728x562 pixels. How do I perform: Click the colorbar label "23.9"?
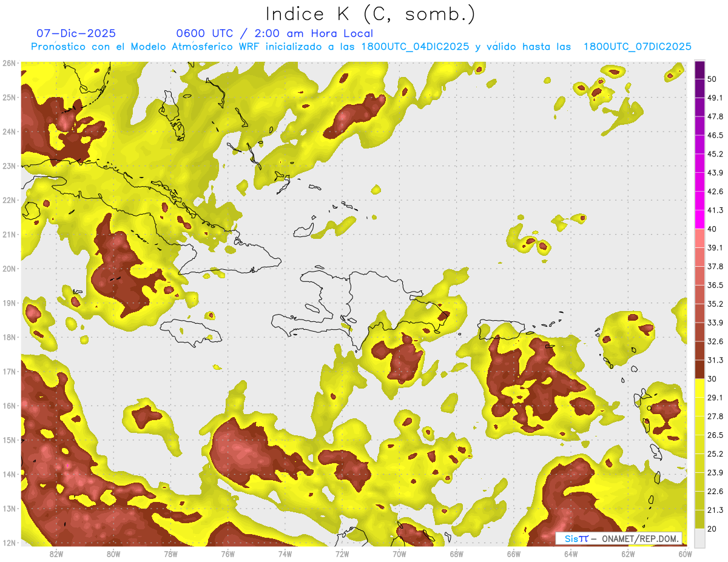point(715,472)
